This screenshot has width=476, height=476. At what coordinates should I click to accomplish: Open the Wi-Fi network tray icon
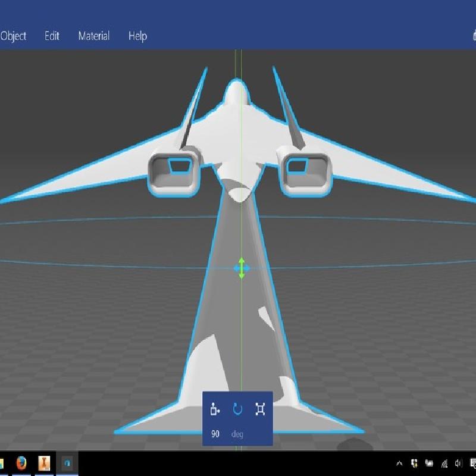click(x=444, y=464)
